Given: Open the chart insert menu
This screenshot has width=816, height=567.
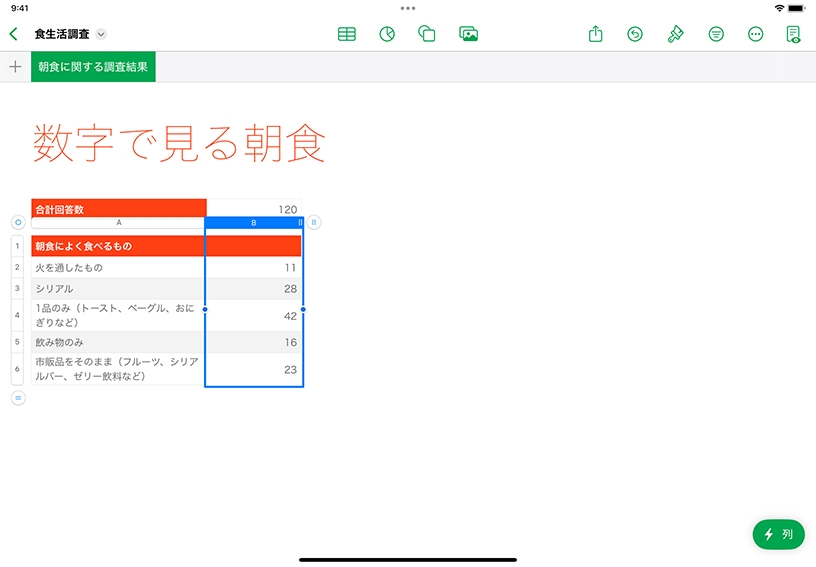Looking at the screenshot, I should (x=387, y=34).
